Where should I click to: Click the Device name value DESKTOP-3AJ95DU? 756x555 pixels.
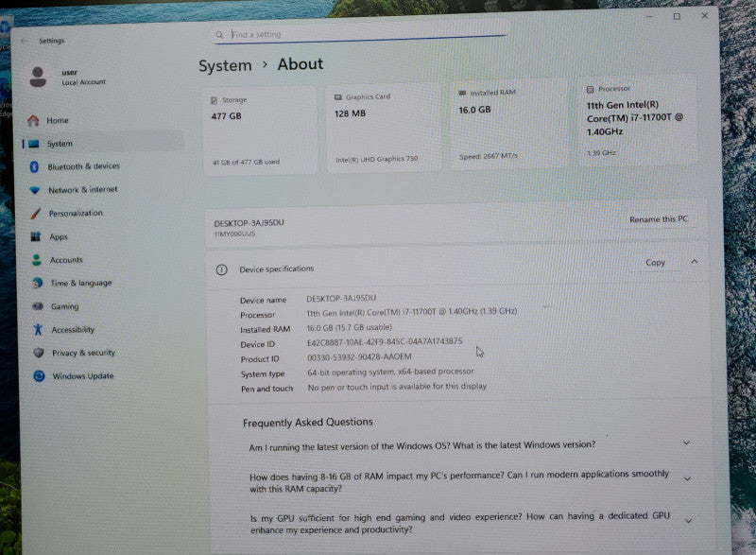click(341, 299)
